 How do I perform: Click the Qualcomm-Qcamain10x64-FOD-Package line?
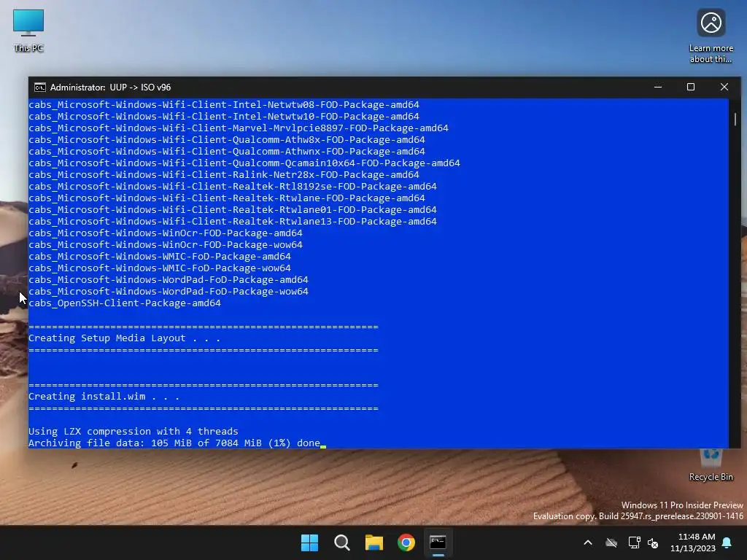click(x=244, y=163)
